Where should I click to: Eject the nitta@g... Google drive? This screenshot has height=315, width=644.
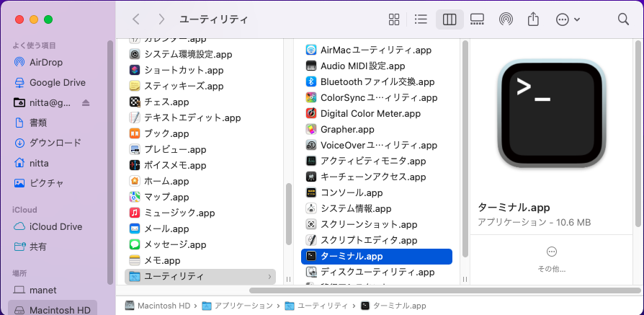point(86,102)
